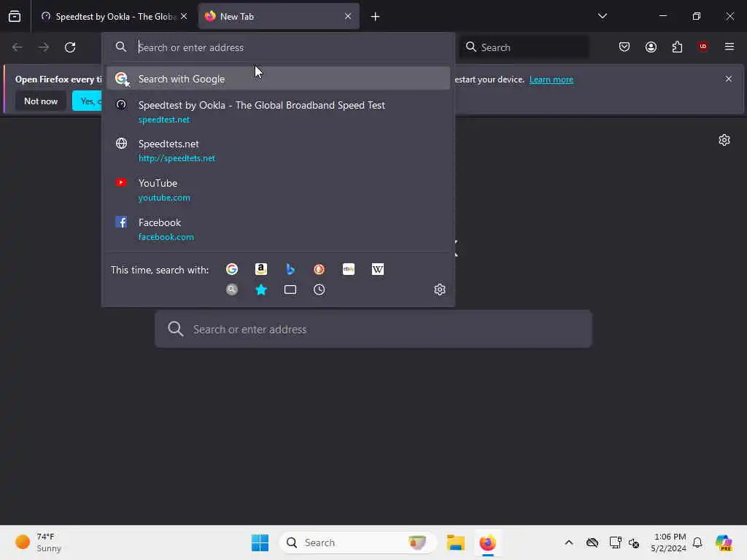Search in open Tabs icon
The height and width of the screenshot is (560, 747).
pyautogui.click(x=290, y=289)
